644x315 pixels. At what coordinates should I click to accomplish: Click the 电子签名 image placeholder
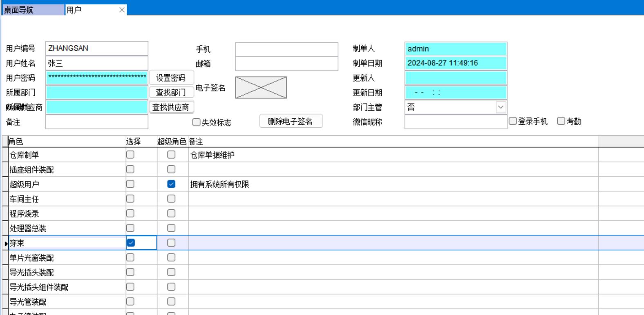(261, 87)
